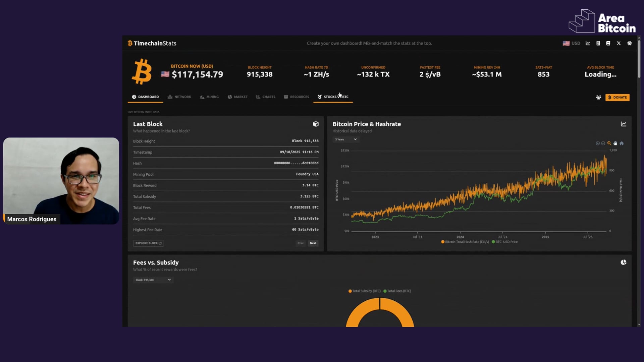Switch to the Mining tab
644x362 pixels.
209,97
